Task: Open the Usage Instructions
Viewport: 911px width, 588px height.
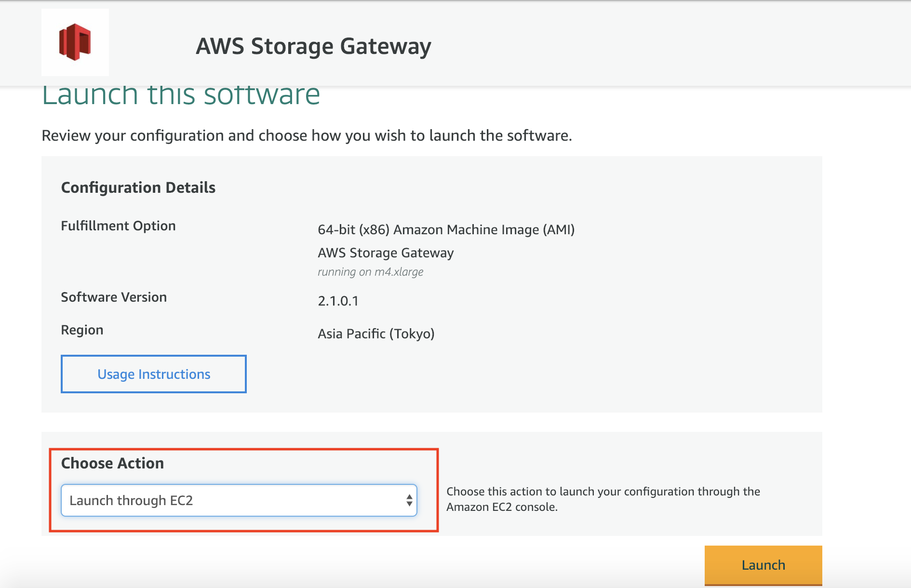Action: pos(153,374)
